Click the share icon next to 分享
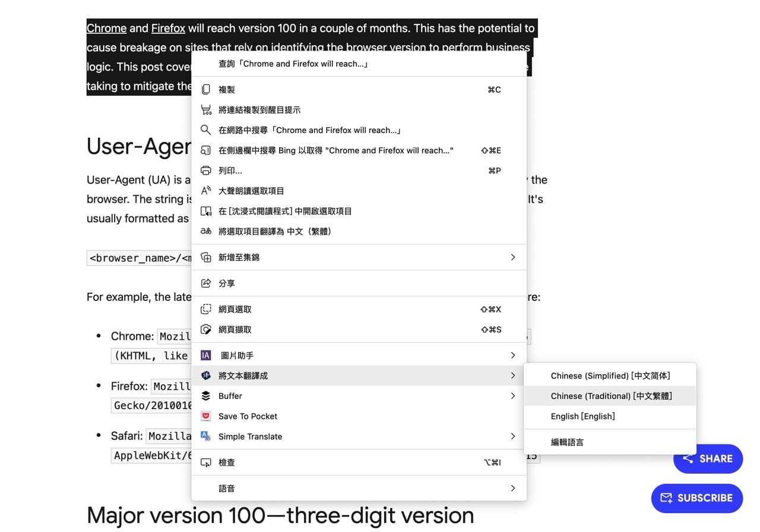 (206, 283)
